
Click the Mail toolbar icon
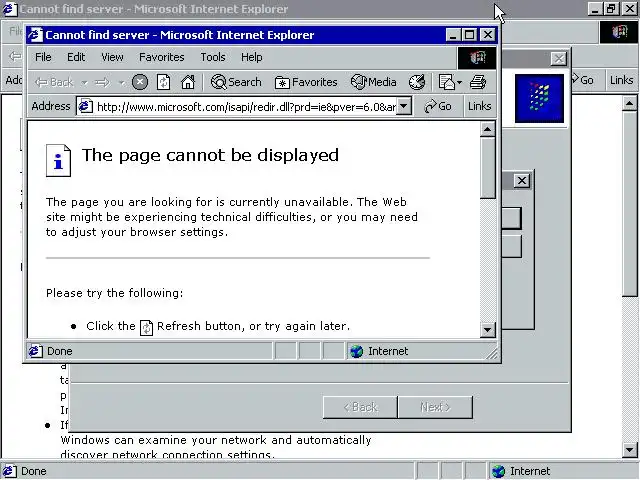tap(447, 82)
